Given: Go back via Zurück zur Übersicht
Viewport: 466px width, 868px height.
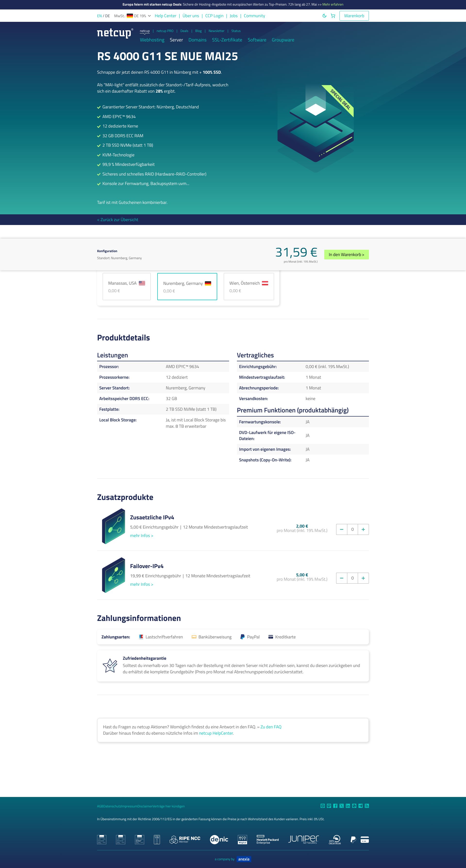Looking at the screenshot, I should pos(118,220).
